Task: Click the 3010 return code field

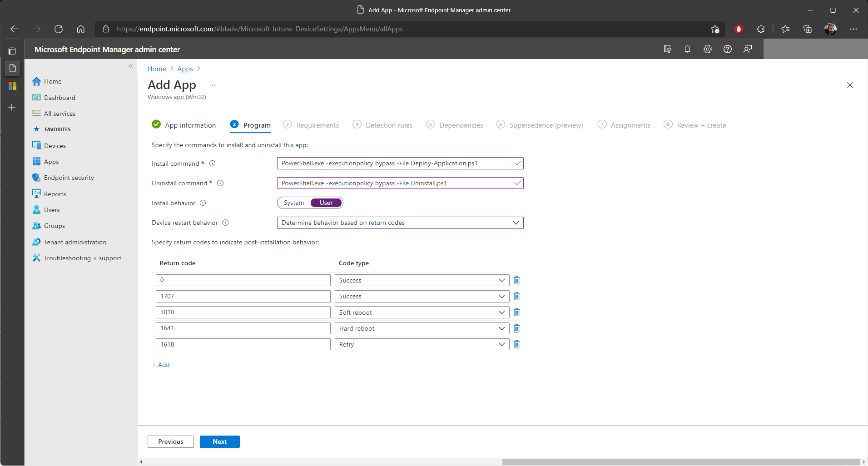Action: pos(243,312)
